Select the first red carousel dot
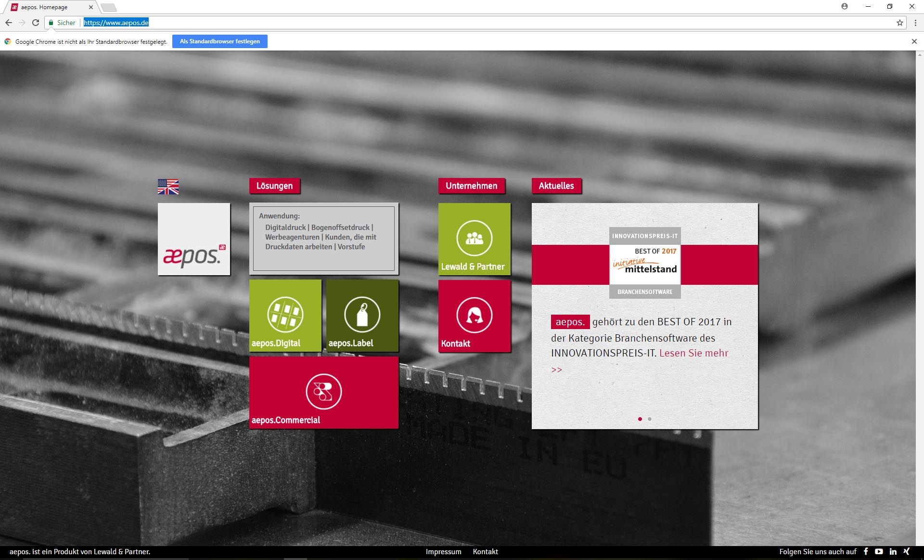Image resolution: width=924 pixels, height=560 pixels. 640,419
